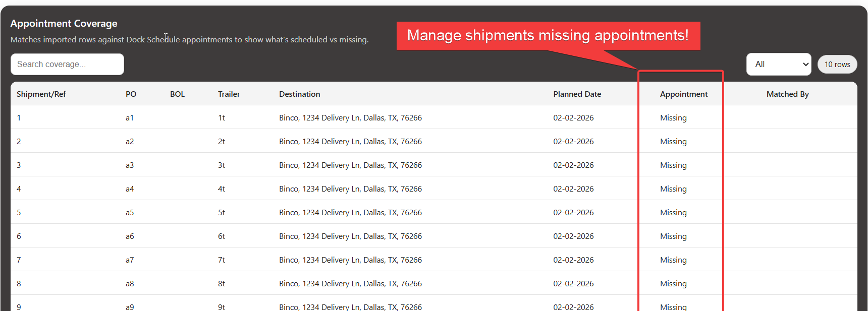This screenshot has width=868, height=311.
Task: Click the Appointment Coverage heading
Action: click(x=64, y=24)
